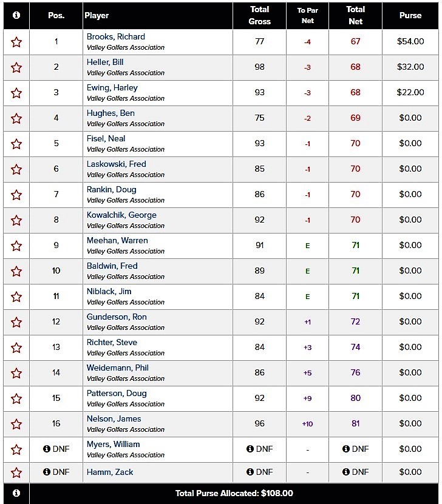442x504 pixels.
Task: Click info icon in Myers Total Gross
Action: 250,449
